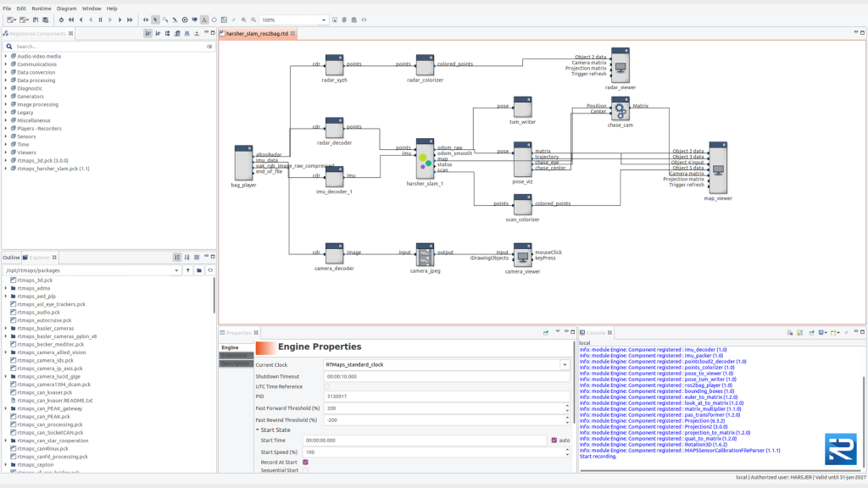This screenshot has height=488, width=868.
Task: Click the Console horizontal scrollbar
Action: (x=721, y=470)
